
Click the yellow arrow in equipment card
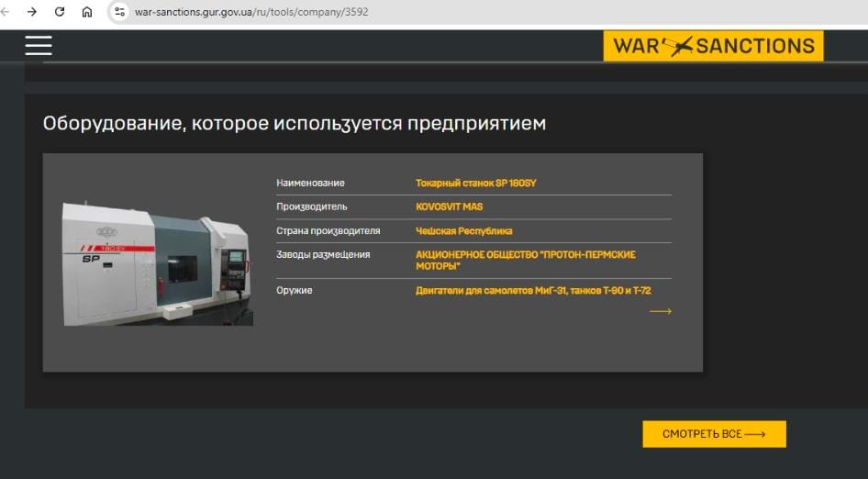pyautogui.click(x=660, y=312)
